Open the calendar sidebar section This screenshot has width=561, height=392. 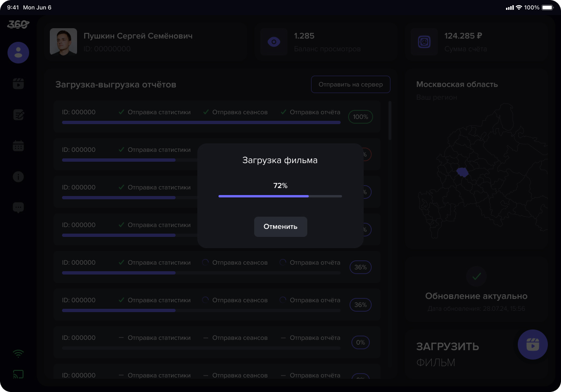pos(18,146)
